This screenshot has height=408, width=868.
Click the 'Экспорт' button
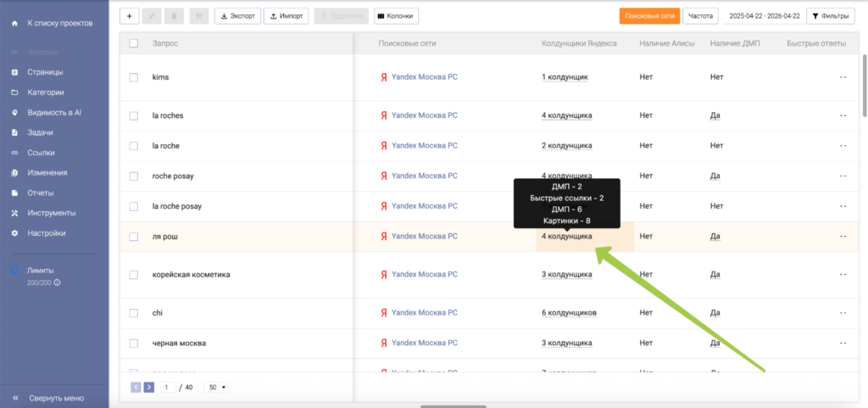pyautogui.click(x=237, y=16)
